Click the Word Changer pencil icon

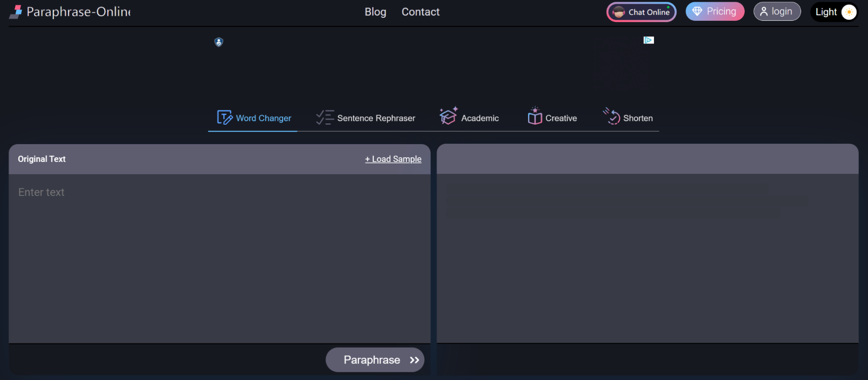pyautogui.click(x=224, y=117)
